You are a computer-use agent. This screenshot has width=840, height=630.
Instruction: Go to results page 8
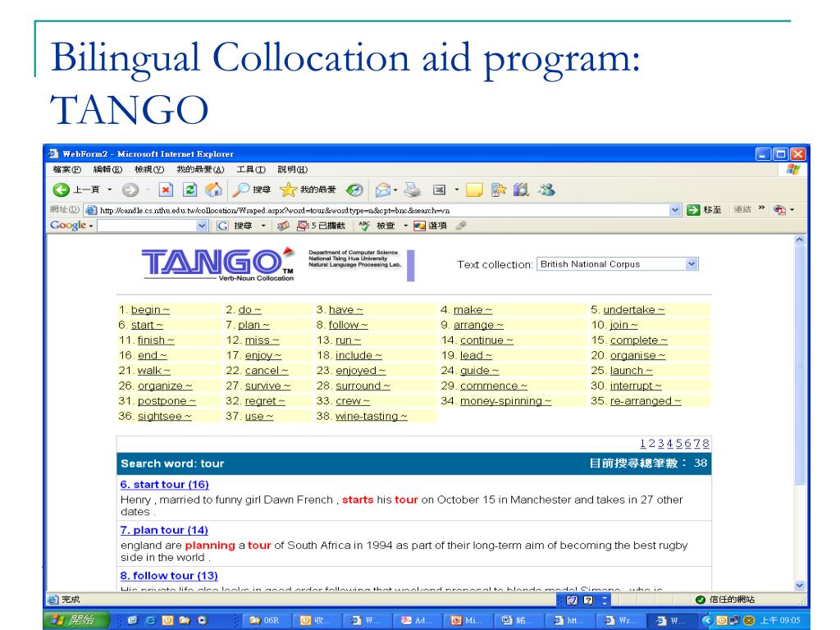[705, 444]
